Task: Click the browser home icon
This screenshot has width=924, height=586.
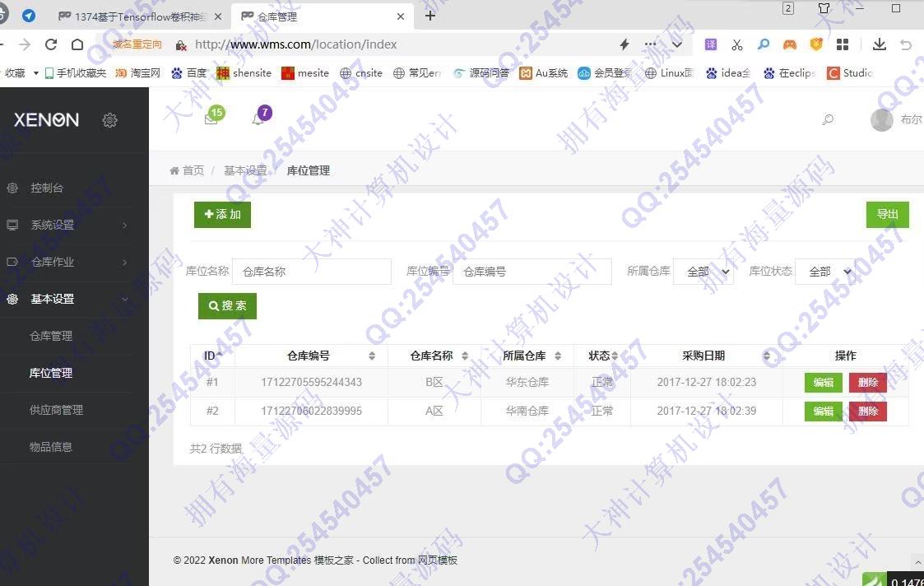Action: coord(77,44)
